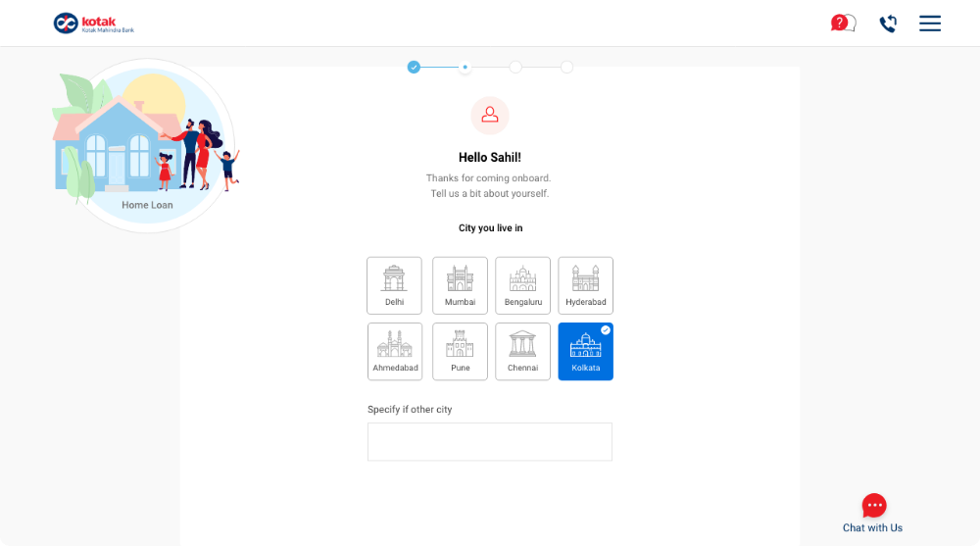Open the hamburger menu

(x=930, y=24)
